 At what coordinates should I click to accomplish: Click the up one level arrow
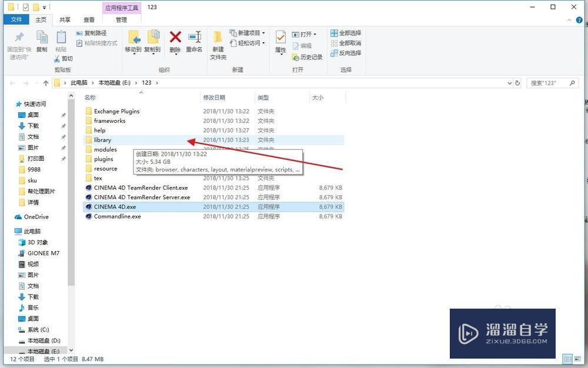(x=46, y=83)
